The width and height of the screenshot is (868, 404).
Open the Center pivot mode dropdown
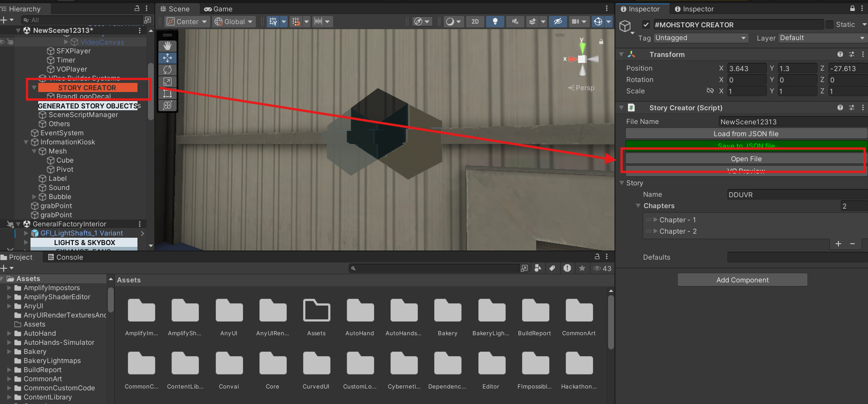(x=187, y=21)
